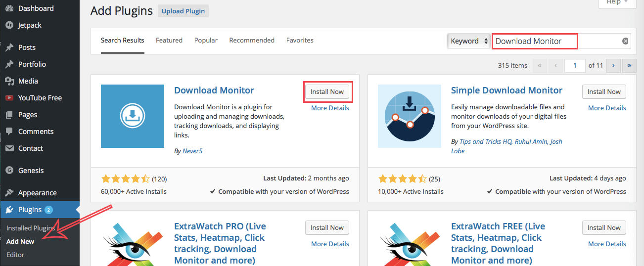Click the current page number field
The image size is (644, 266).
click(575, 65)
